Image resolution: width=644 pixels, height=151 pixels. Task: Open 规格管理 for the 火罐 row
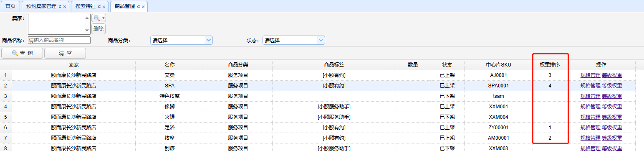pyautogui.click(x=590, y=117)
